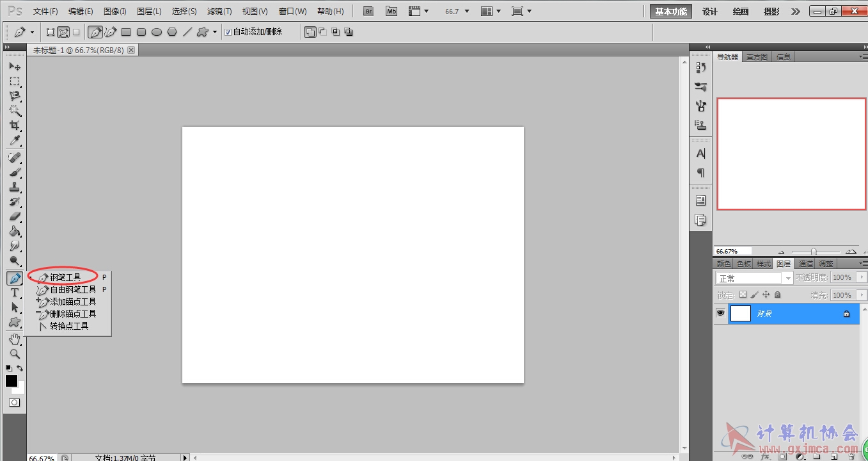Screen dimensions: 868x461
Task: Pick Rounded Rectangle shape in options bar
Action: 141,32
